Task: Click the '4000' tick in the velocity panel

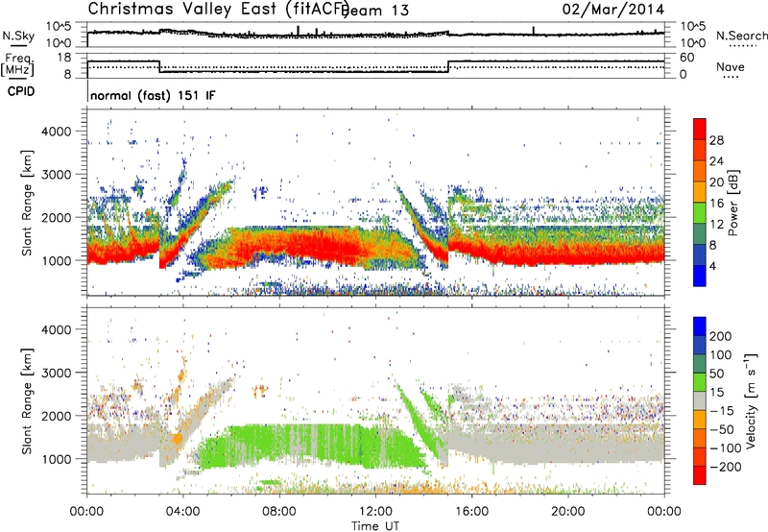Action: click(56, 329)
